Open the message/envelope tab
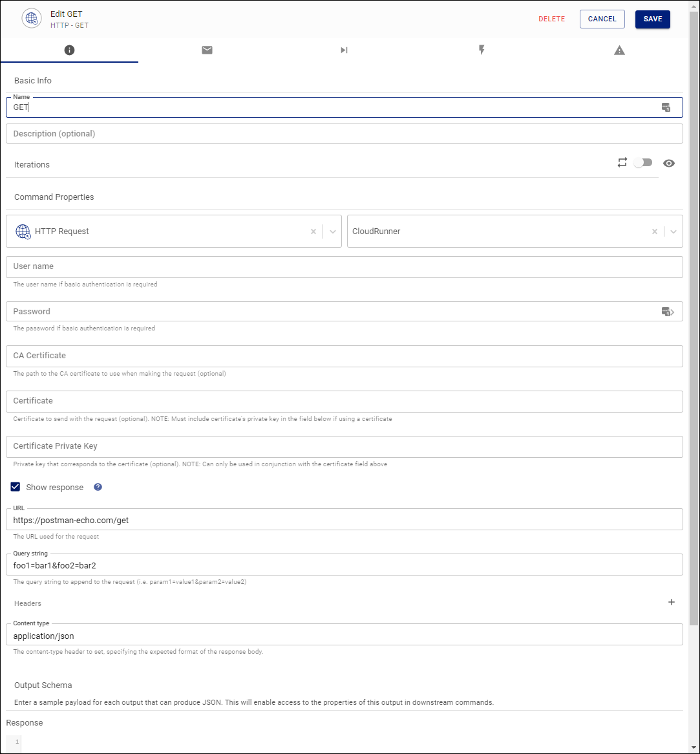 click(207, 50)
